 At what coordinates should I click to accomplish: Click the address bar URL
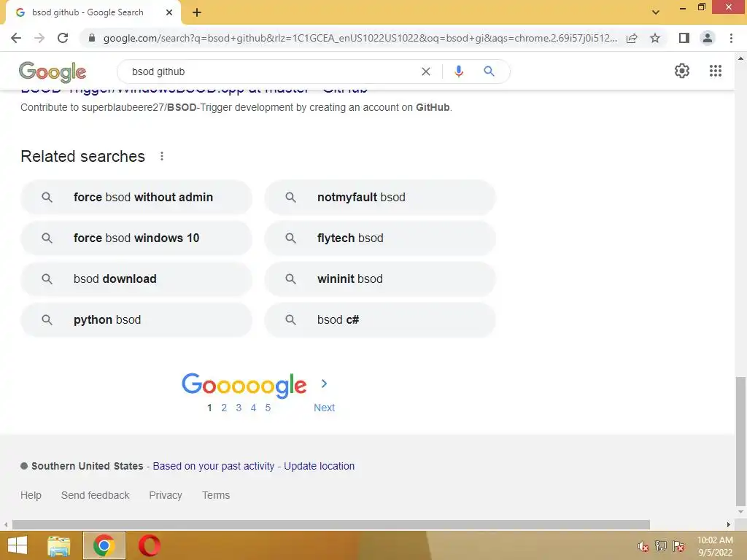click(360, 38)
